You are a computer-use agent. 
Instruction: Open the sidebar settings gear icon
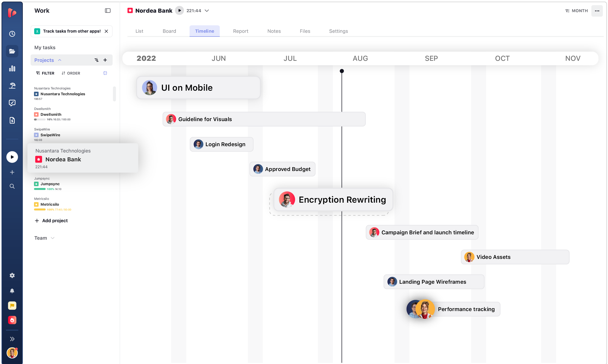[12, 275]
